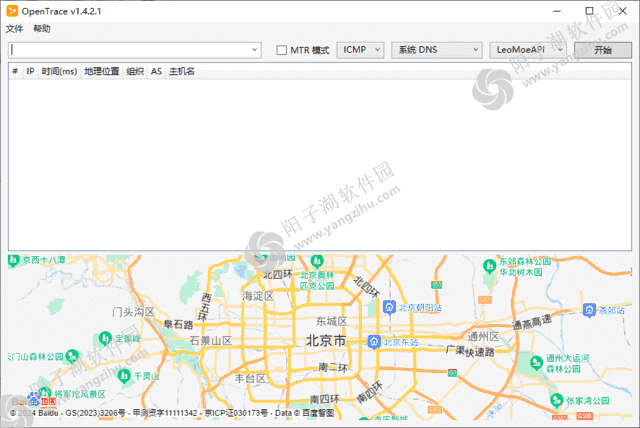The width and height of the screenshot is (640, 428).
Task: Expand the host address history dropdown arrow
Action: point(255,50)
